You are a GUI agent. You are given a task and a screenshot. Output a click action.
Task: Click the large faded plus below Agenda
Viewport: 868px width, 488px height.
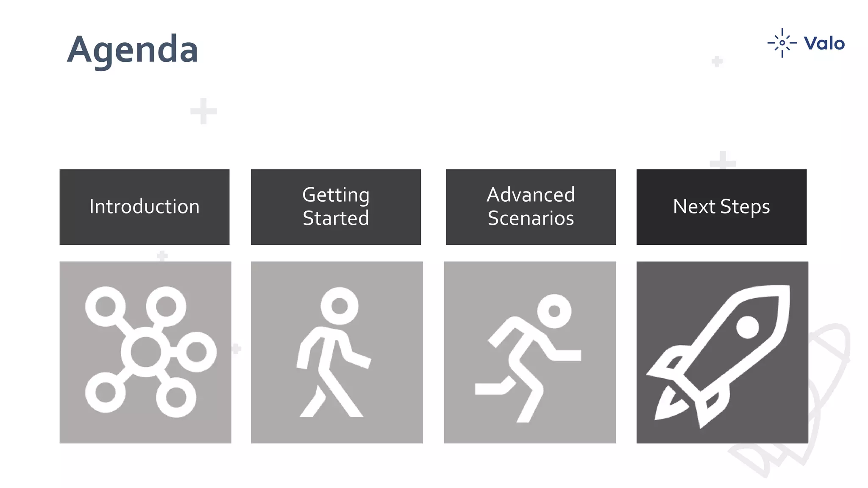pyautogui.click(x=203, y=111)
